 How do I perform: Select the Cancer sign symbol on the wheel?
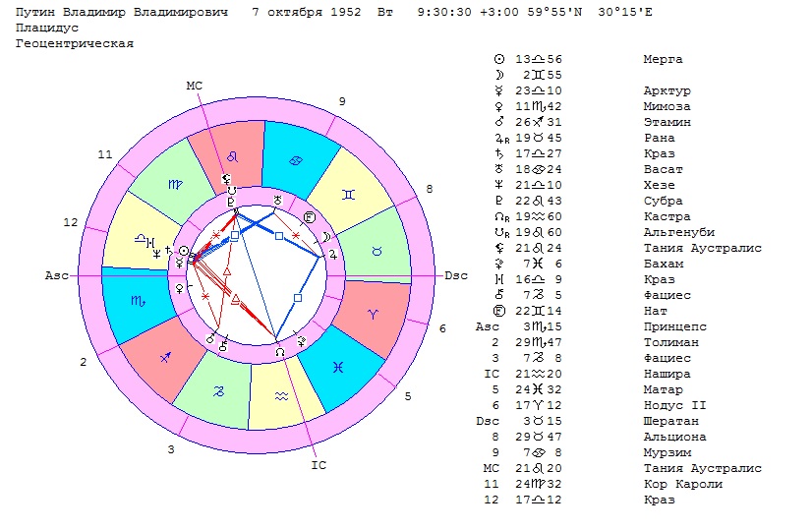[x=295, y=160]
